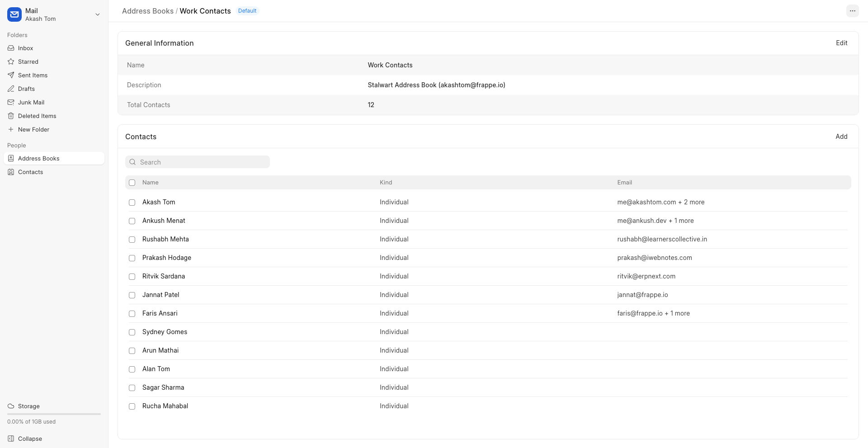This screenshot has width=868, height=448.
Task: Open the Deleted Items trash icon
Action: click(x=11, y=116)
